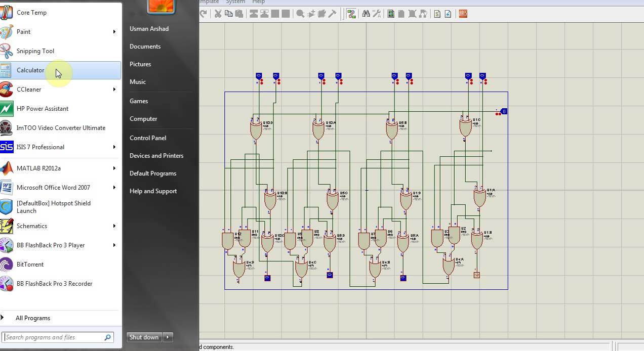Image resolution: width=644 pixels, height=351 pixels.
Task: Click the Make Device toolbar icon
Action: coord(311,14)
